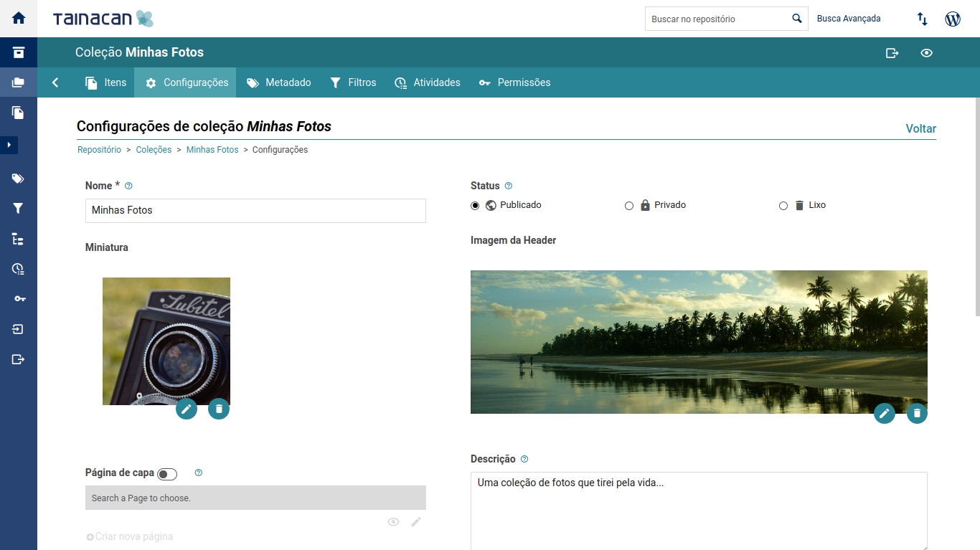
Task: View collection eye icon in header
Action: [927, 52]
